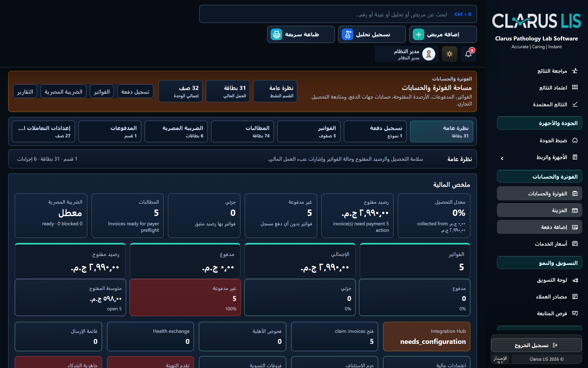Click the مصادر العملاء icon
This screenshot has width=588, height=368.
click(x=575, y=297)
